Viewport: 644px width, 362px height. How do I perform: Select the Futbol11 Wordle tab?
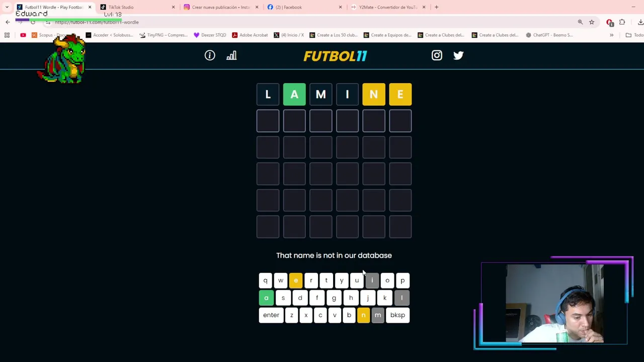[x=53, y=7]
